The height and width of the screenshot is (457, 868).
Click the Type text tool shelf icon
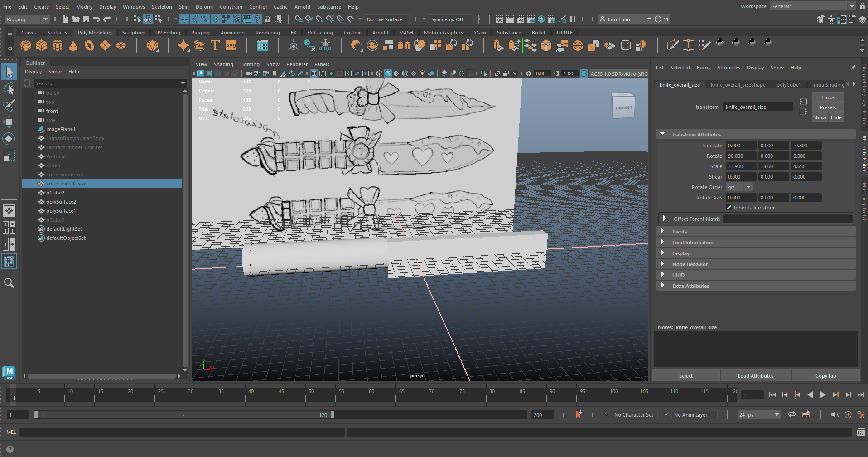pos(215,45)
